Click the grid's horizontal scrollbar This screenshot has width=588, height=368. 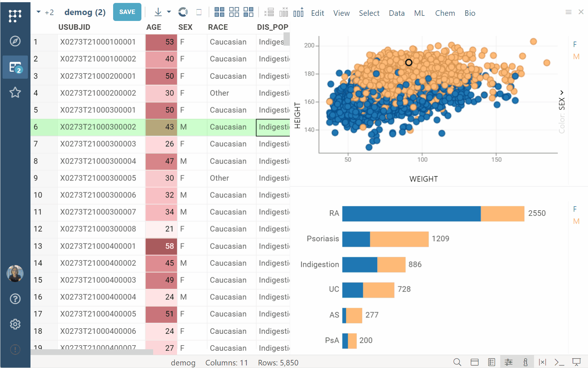click(x=92, y=352)
